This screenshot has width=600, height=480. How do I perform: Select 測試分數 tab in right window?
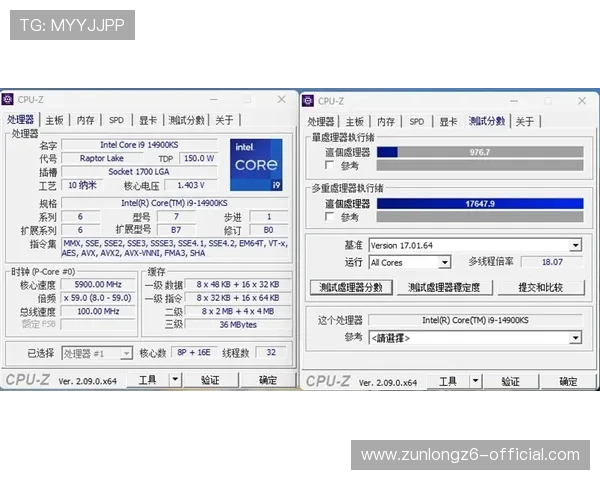487,121
